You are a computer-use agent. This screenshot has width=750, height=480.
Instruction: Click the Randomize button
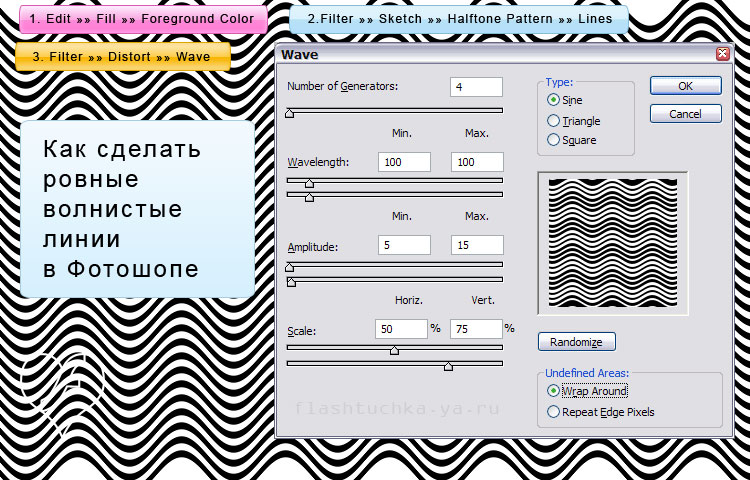point(576,342)
